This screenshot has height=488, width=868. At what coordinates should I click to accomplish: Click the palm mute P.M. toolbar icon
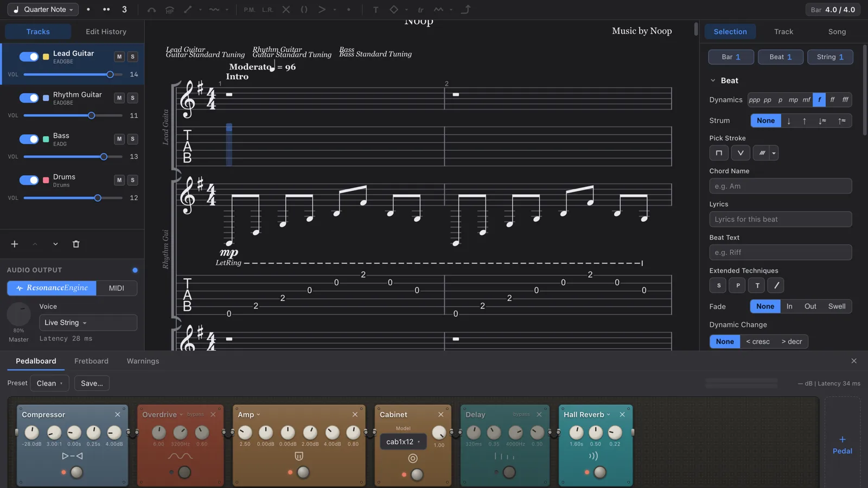click(x=249, y=10)
